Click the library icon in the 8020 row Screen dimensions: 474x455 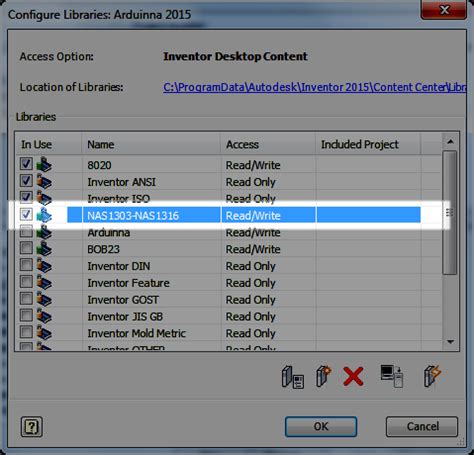coord(44,164)
